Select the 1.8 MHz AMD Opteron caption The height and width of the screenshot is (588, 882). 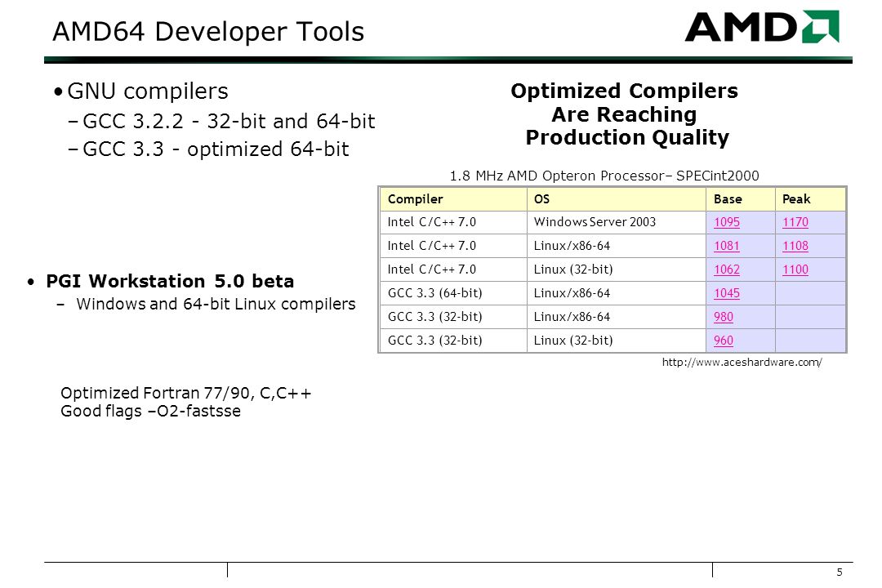(604, 176)
